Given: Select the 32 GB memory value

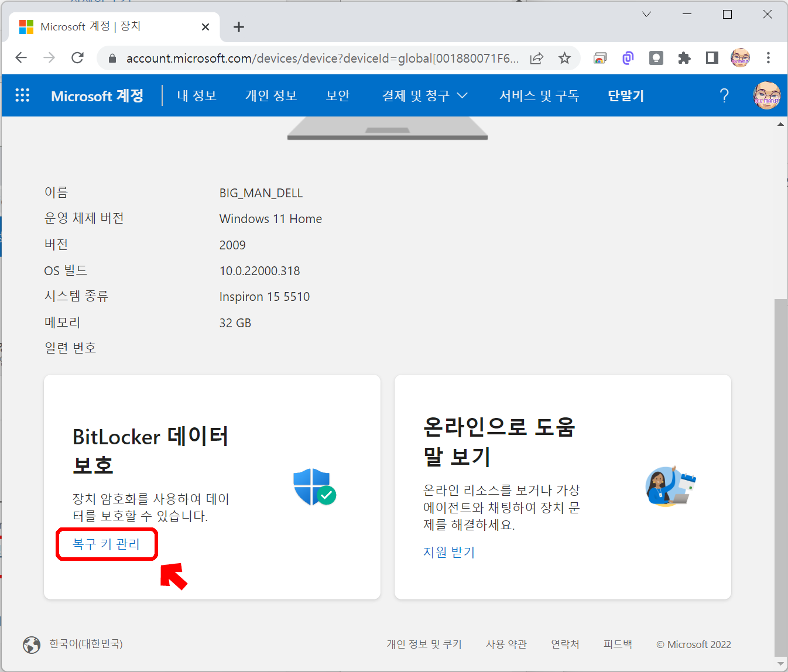Looking at the screenshot, I should pos(235,323).
